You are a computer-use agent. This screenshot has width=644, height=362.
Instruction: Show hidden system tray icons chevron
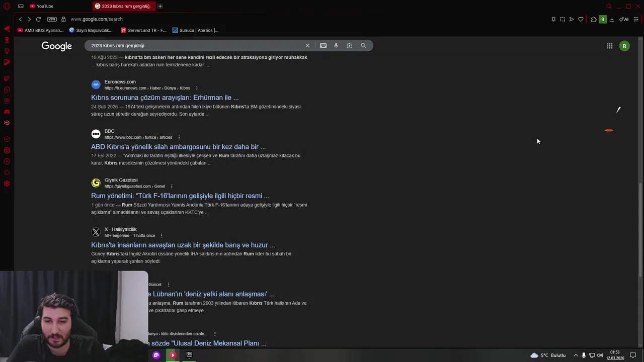pyautogui.click(x=576, y=355)
